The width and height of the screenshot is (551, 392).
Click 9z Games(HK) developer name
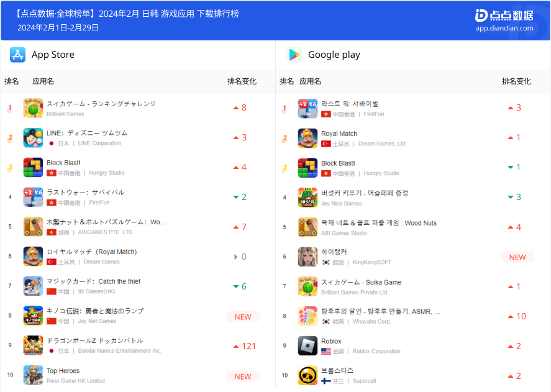(97, 291)
